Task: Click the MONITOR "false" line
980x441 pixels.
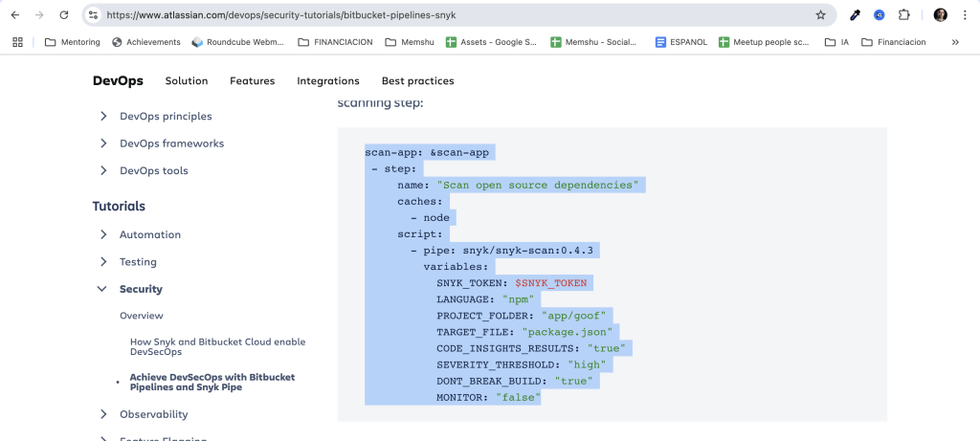Action: [x=488, y=397]
